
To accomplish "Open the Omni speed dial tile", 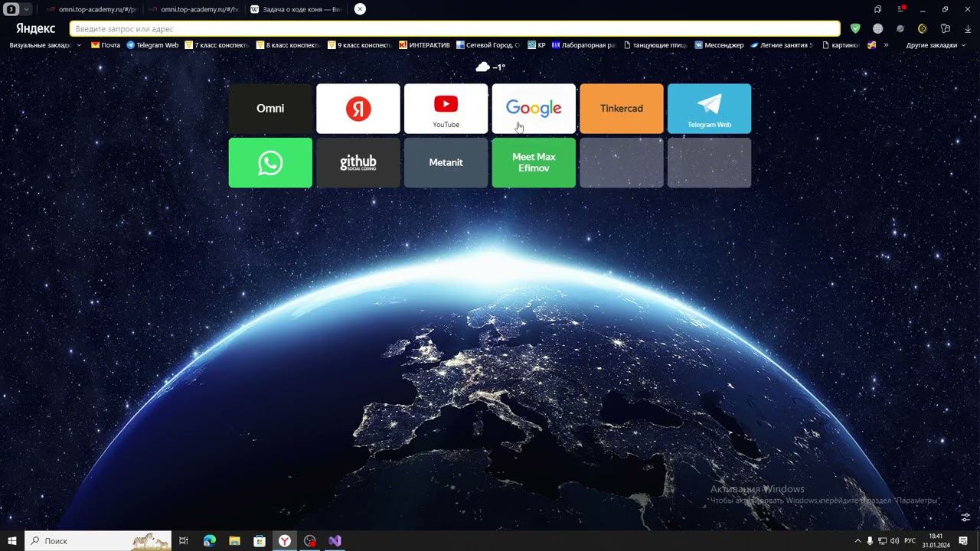I will 270,109.
